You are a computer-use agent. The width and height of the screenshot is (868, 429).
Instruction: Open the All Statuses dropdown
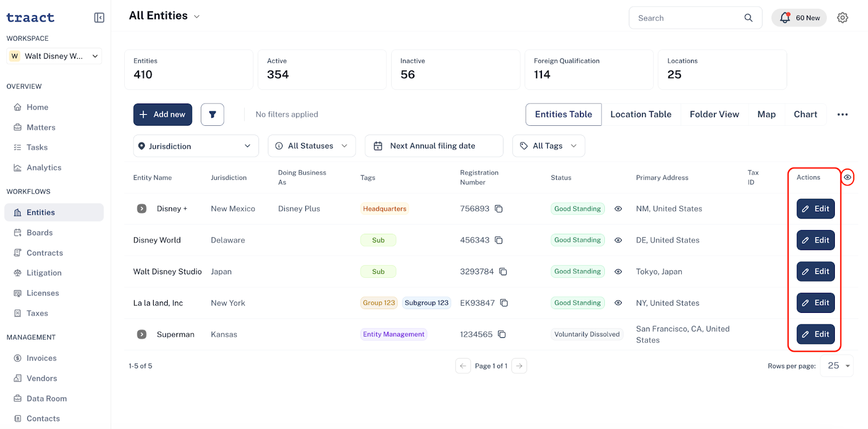click(312, 146)
